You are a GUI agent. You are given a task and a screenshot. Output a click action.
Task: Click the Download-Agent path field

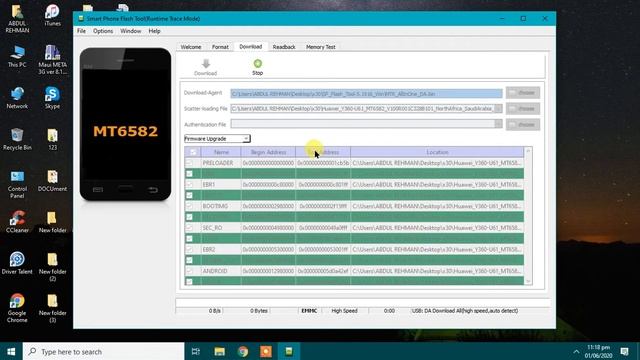(366, 93)
